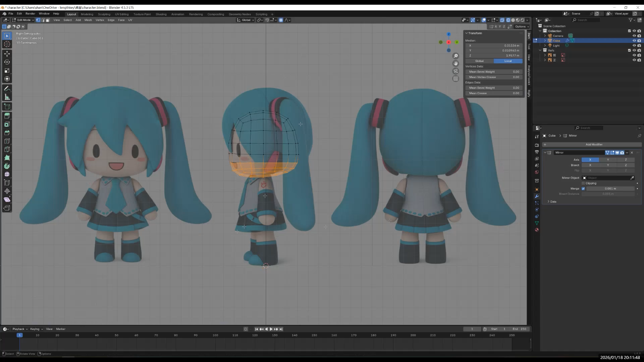Toggle camera view icon in viewport
Viewport: 644px width, 362px height.
point(455,71)
